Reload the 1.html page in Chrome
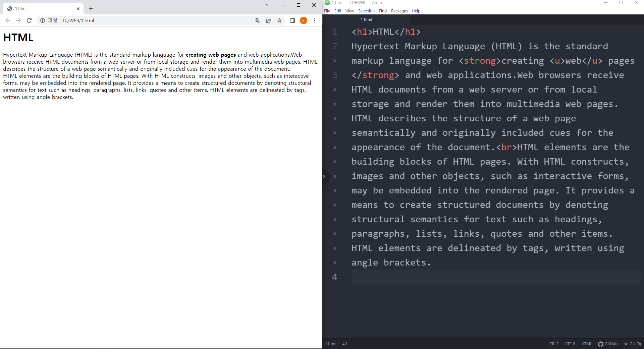 click(29, 20)
